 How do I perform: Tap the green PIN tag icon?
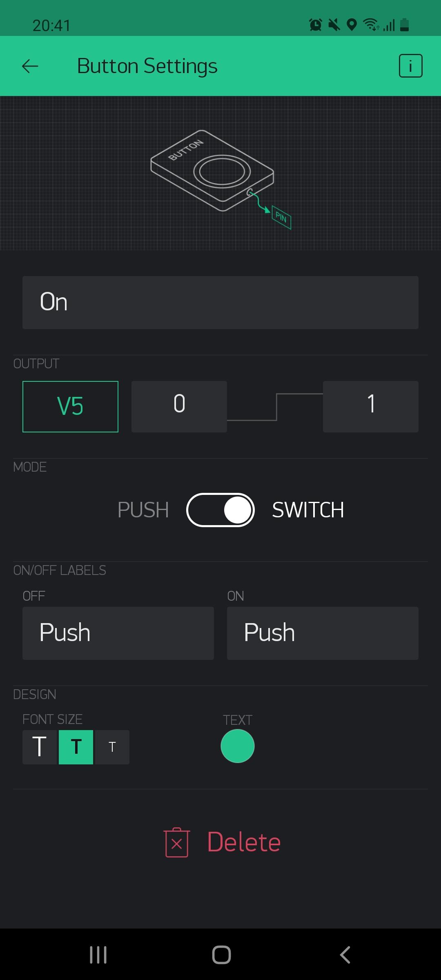coord(281,217)
